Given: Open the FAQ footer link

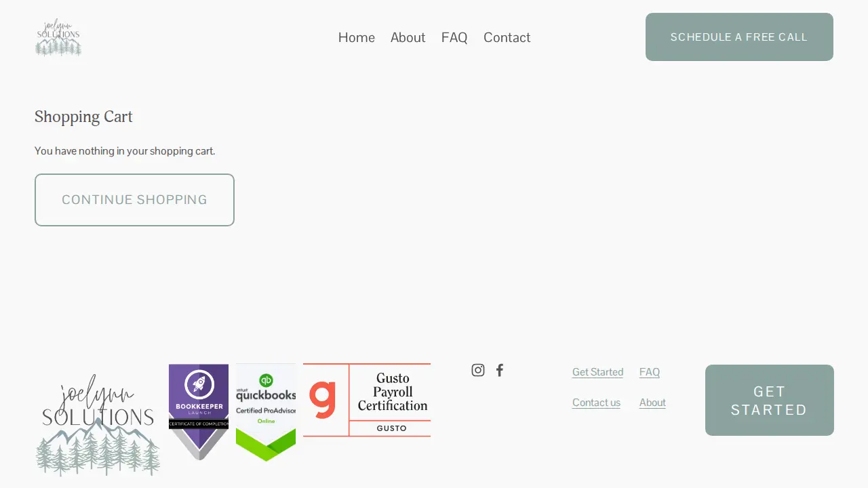Looking at the screenshot, I should pos(650,372).
